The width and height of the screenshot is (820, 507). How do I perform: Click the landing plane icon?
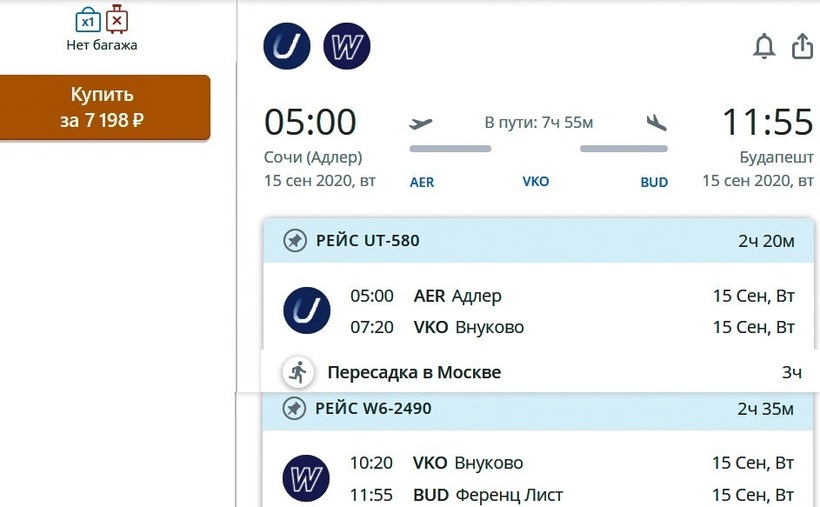click(x=656, y=123)
